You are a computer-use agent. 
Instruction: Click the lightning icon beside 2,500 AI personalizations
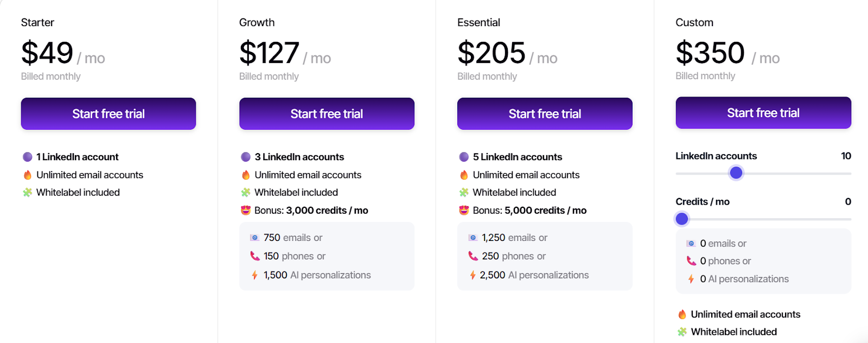click(x=473, y=275)
